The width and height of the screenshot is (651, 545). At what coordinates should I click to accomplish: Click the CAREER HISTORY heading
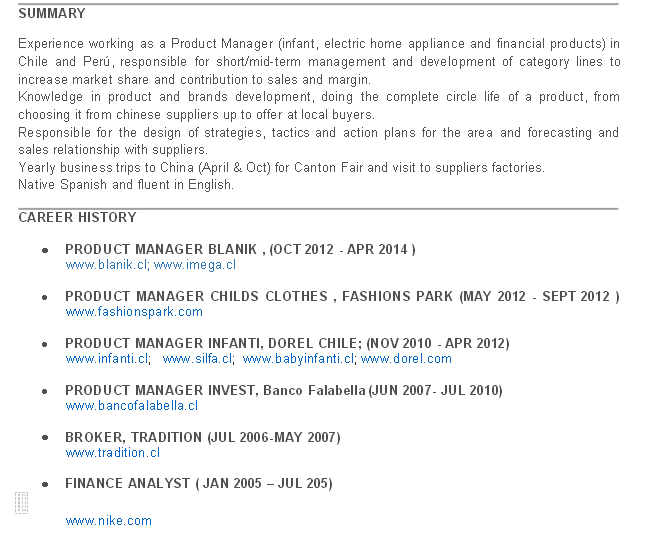point(77,217)
